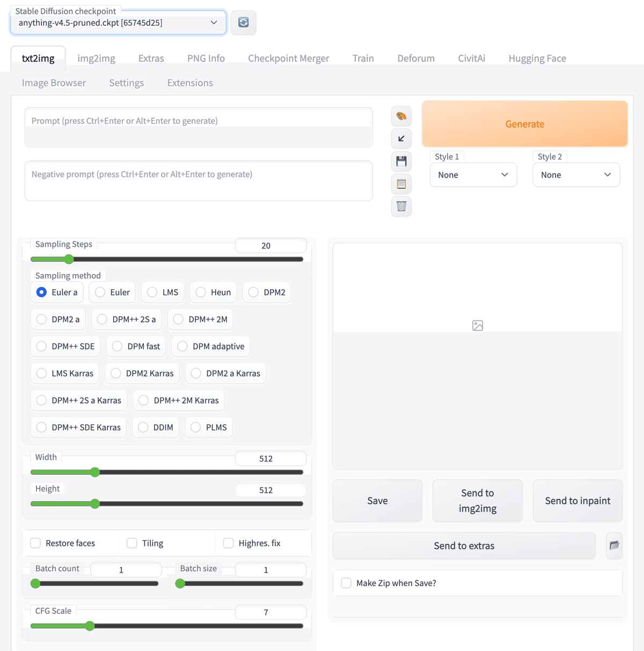Open the Train tab
The image size is (644, 651).
click(363, 58)
